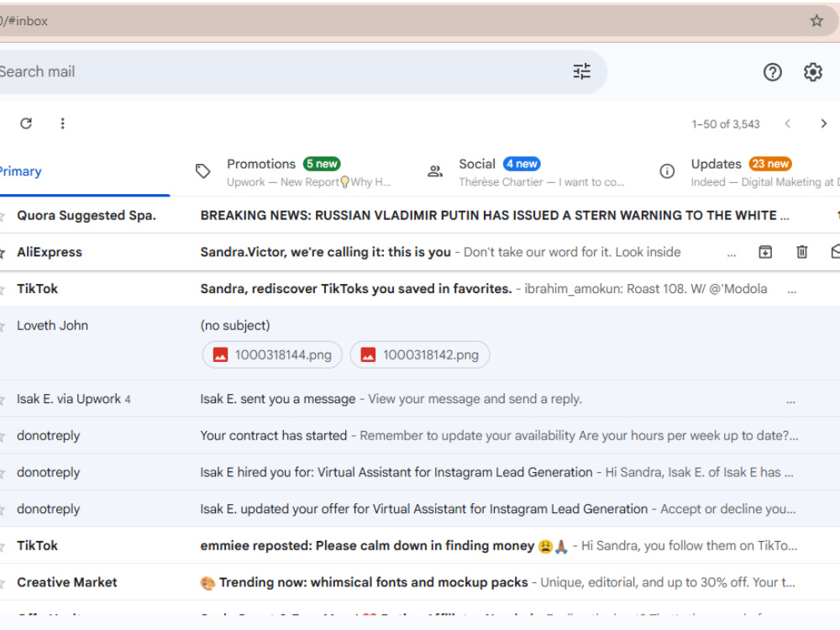The image size is (840, 630).
Task: Click sender name Creative Market
Action: pos(67,582)
